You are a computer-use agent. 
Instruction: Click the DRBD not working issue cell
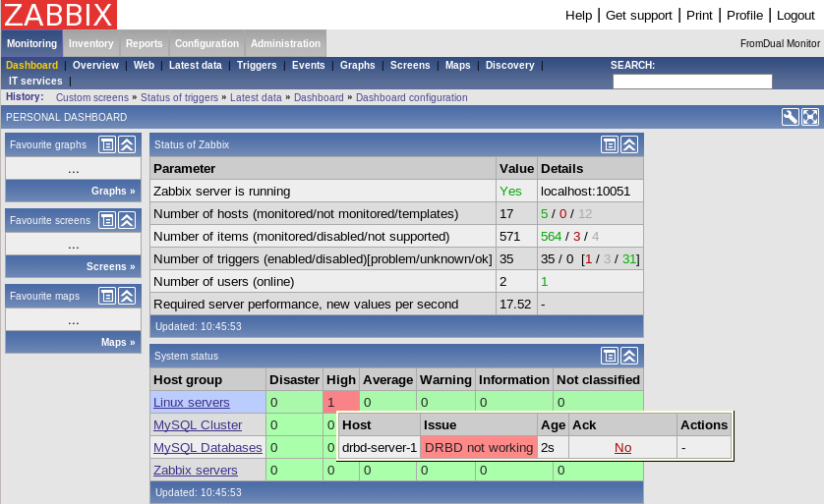pyautogui.click(x=479, y=448)
